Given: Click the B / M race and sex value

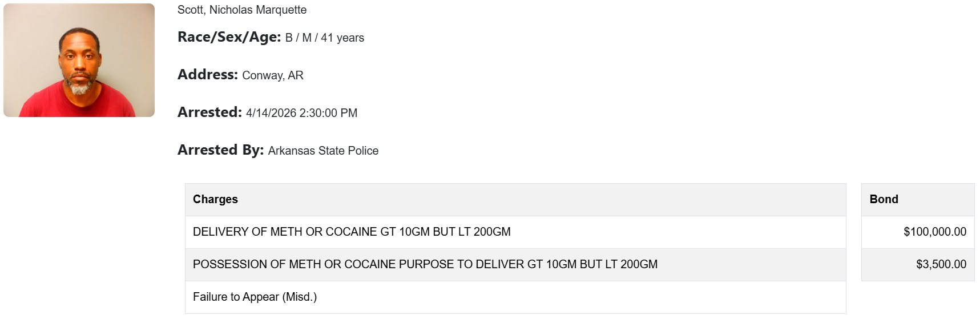Looking at the screenshot, I should click(x=299, y=38).
